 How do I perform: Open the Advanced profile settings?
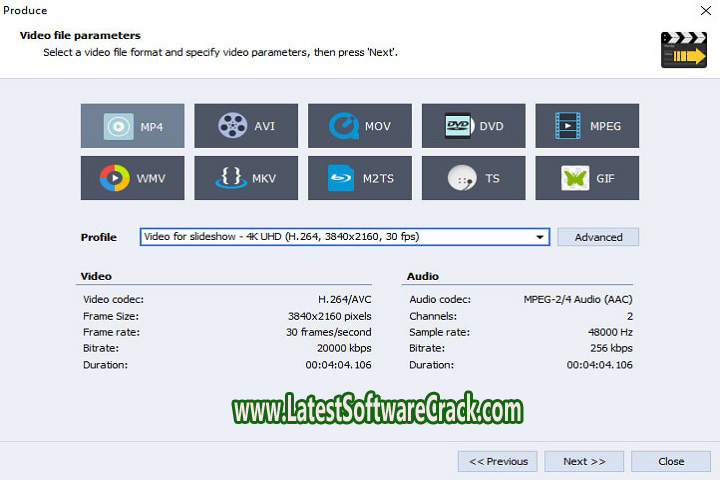598,237
